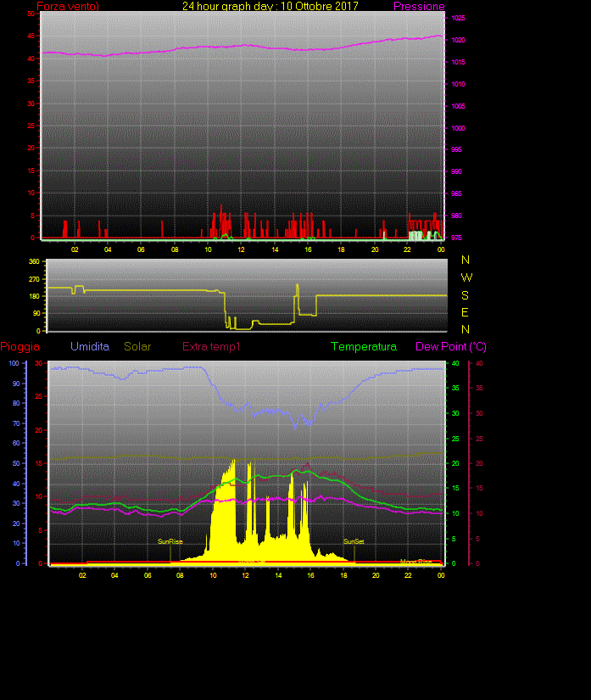The image size is (591, 700).
Task: Click the 'Solar' legend label
Action: coord(137,346)
